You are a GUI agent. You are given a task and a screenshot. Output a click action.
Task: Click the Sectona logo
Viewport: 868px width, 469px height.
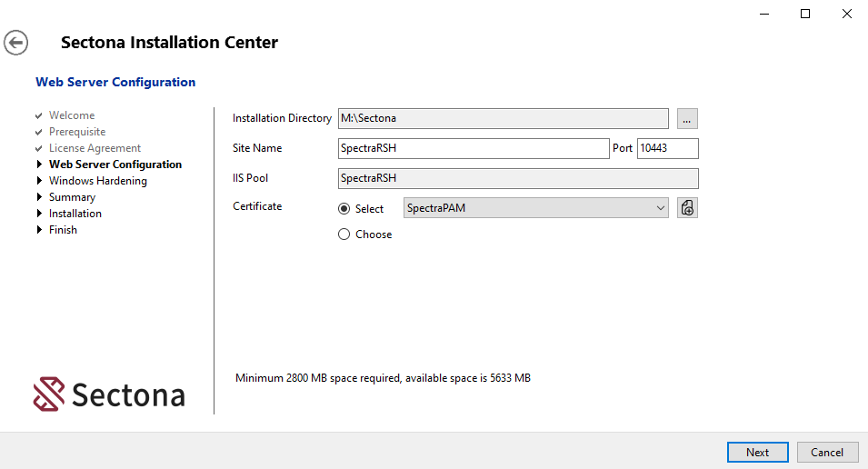point(109,394)
